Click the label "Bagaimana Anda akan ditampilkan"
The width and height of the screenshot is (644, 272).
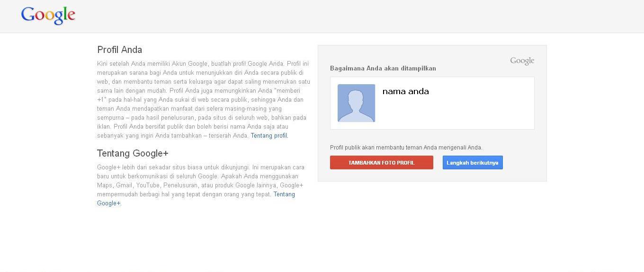click(x=383, y=68)
